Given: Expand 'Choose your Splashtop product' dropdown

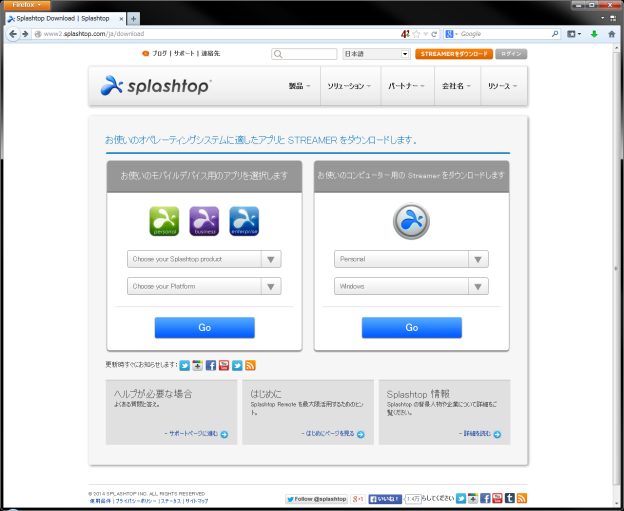Looking at the screenshot, I should click(x=204, y=259).
